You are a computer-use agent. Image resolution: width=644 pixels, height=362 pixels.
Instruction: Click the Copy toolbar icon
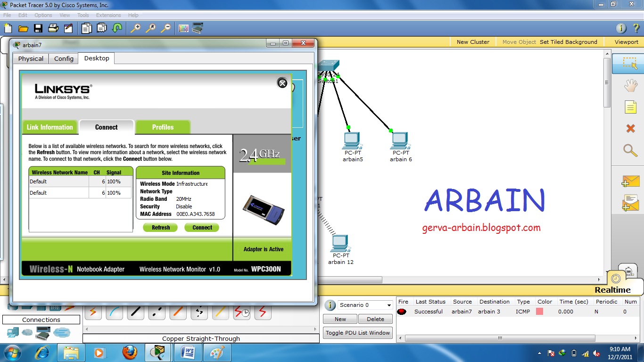point(86,28)
